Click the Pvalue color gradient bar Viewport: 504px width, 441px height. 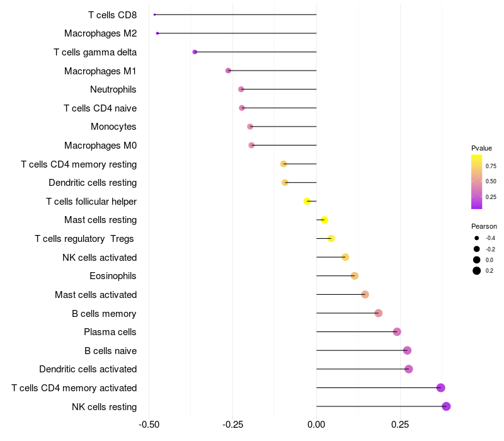click(x=476, y=181)
